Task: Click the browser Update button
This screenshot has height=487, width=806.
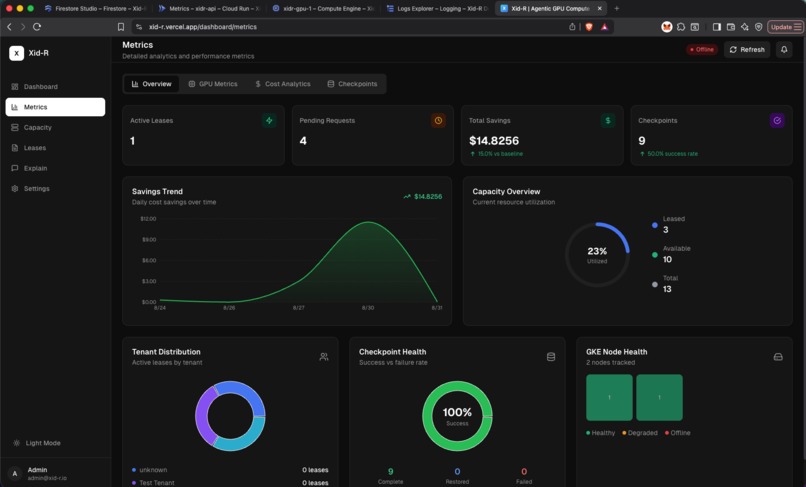Action: pos(785,27)
